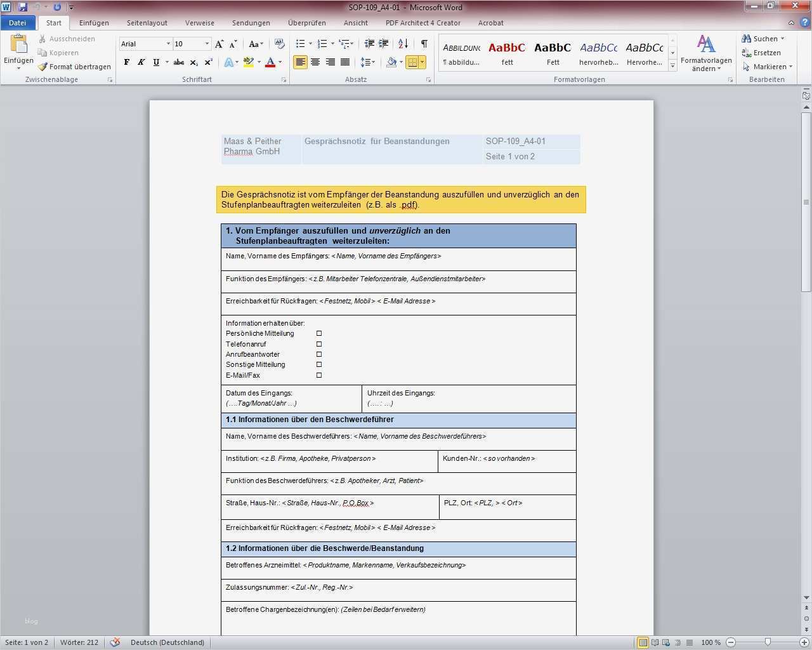812x650 pixels.
Task: Click the sort A-Z icon
Action: 403,44
